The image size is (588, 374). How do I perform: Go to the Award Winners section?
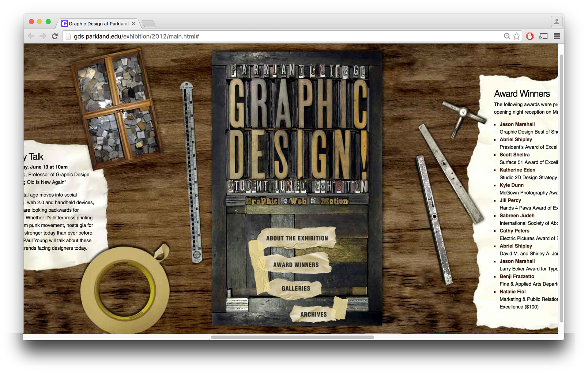click(x=296, y=265)
